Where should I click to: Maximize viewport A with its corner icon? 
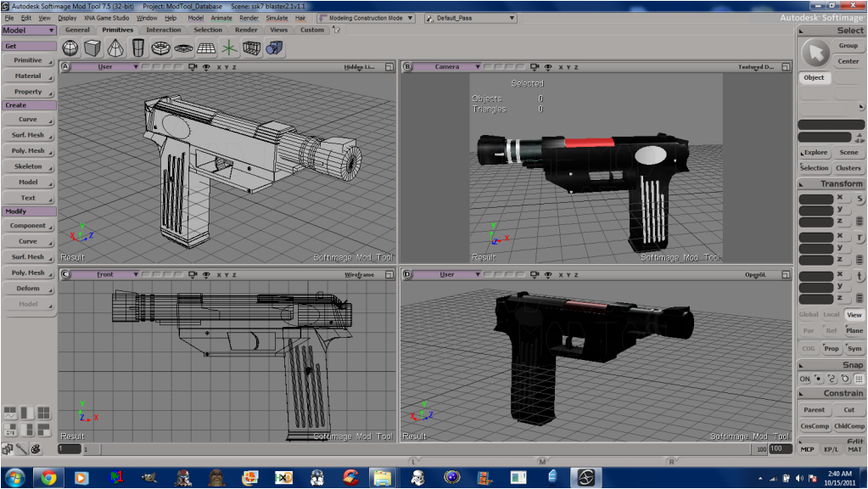389,67
